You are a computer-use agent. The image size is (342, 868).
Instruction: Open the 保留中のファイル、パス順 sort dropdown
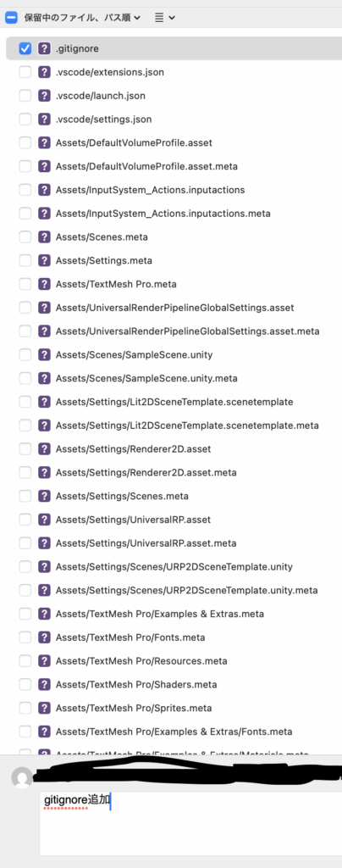coord(82,18)
